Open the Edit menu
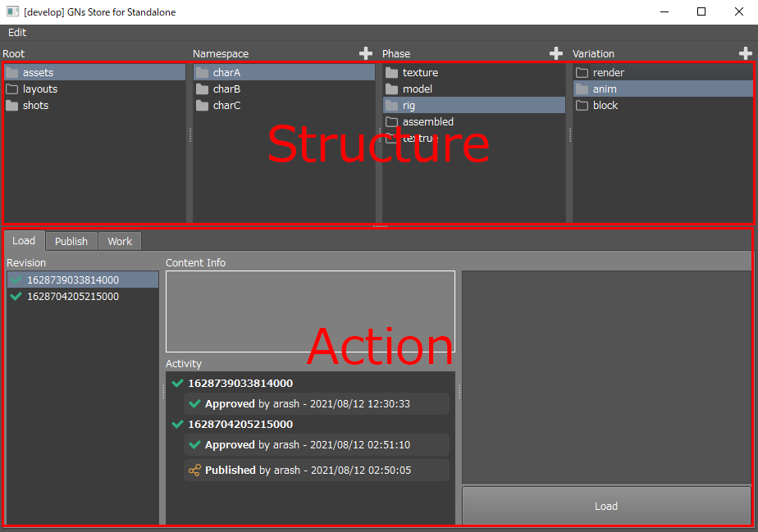 pyautogui.click(x=17, y=33)
